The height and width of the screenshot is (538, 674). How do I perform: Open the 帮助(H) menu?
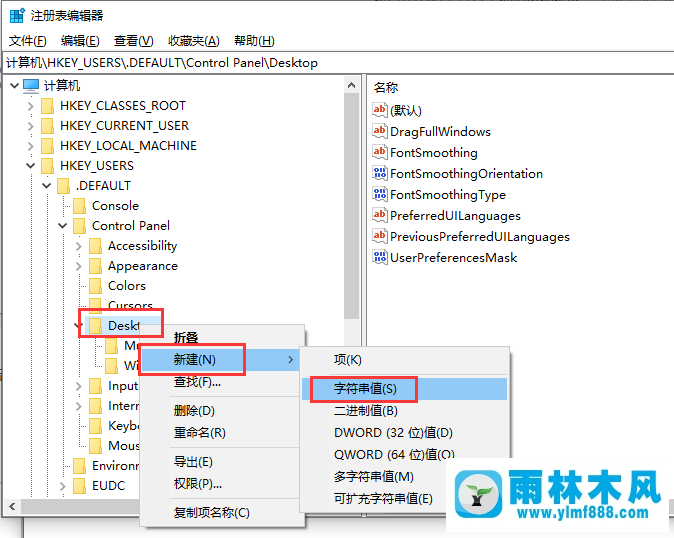point(254,41)
